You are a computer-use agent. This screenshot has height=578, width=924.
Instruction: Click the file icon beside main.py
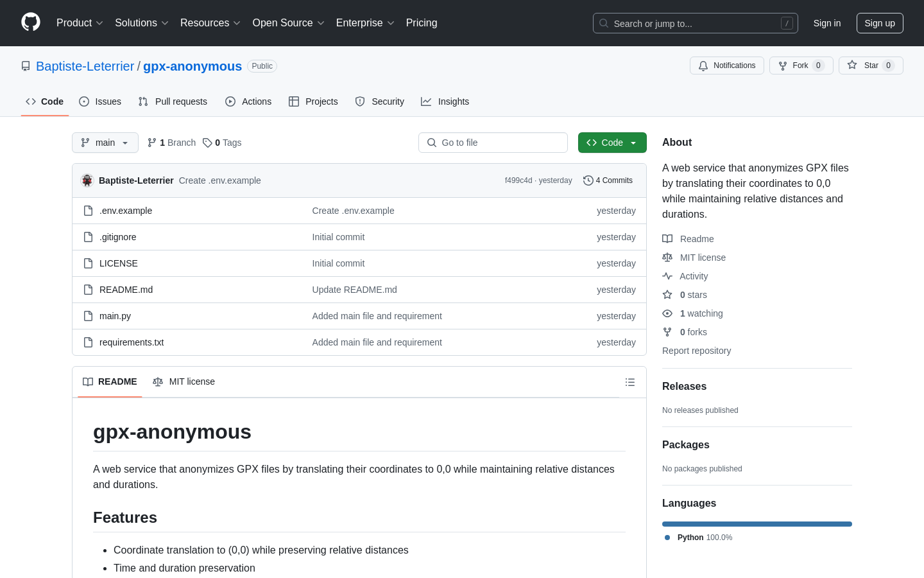coord(89,316)
